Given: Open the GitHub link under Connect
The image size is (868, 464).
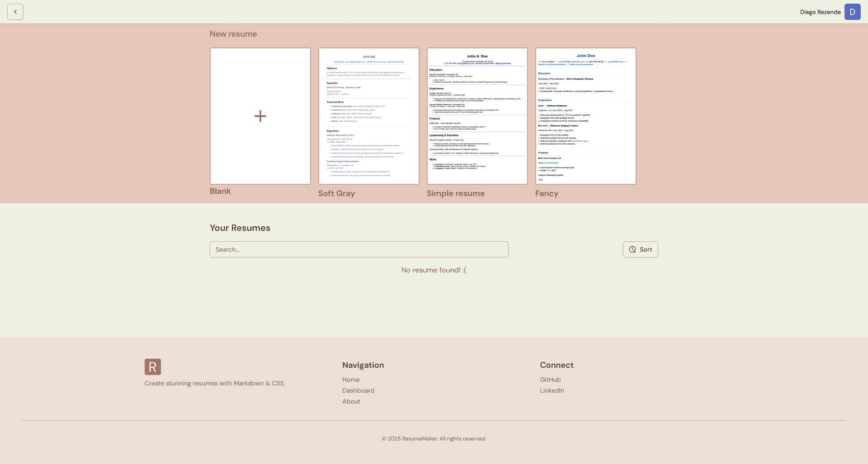Looking at the screenshot, I should [x=550, y=380].
